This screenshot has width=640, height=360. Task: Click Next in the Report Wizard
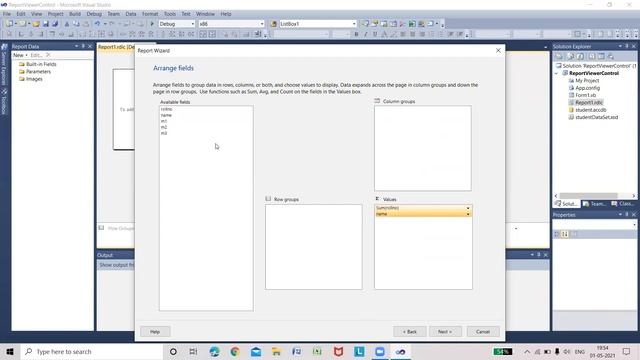point(445,331)
